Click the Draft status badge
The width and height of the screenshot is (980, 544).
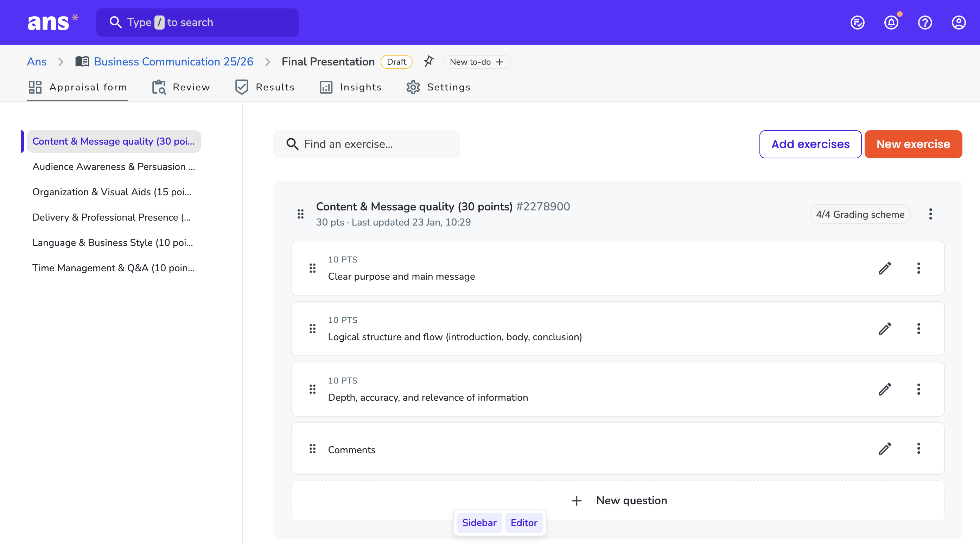[x=396, y=62]
